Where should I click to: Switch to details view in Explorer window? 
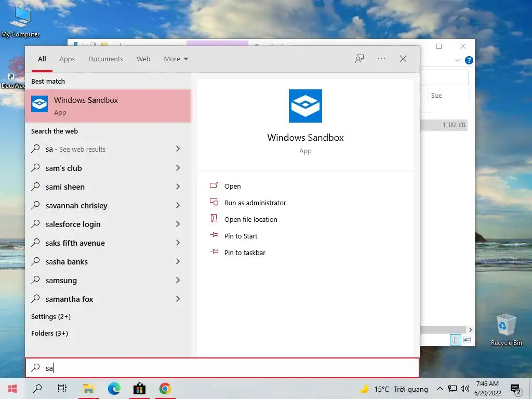[x=456, y=340]
